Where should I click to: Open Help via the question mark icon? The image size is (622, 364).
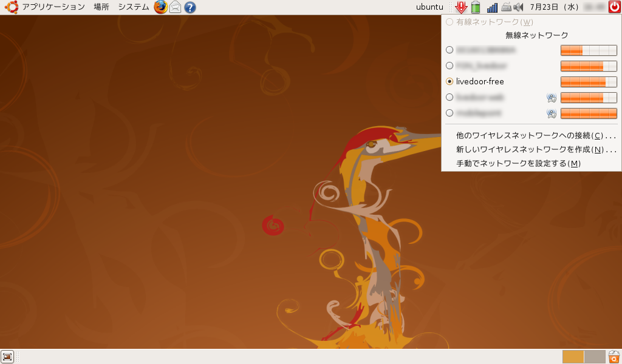click(190, 7)
